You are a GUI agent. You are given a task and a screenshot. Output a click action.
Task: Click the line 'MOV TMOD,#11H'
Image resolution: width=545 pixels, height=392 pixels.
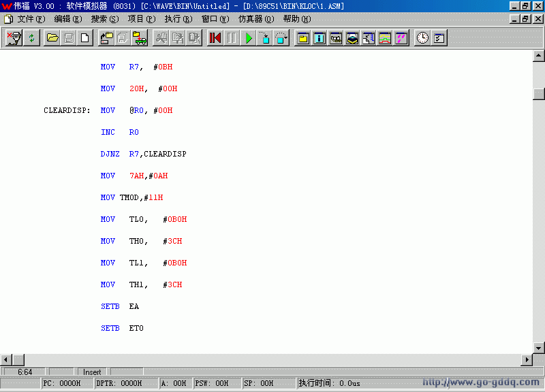pos(131,197)
